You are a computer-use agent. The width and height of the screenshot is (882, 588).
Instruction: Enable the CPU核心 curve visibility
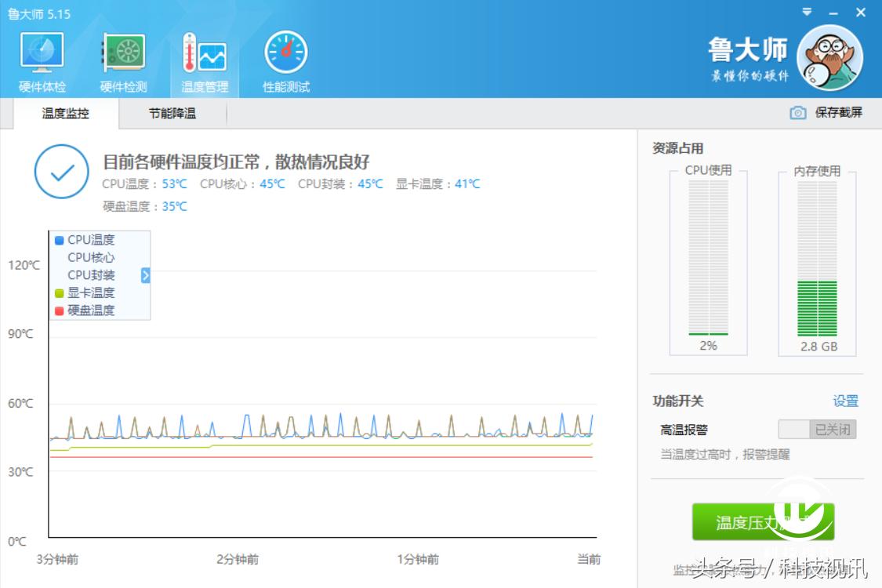87,257
